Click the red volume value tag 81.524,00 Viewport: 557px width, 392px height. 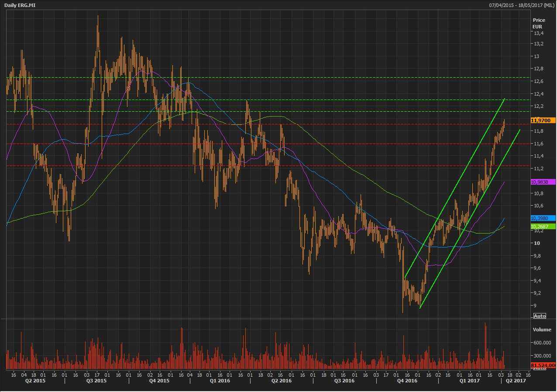pos(543,365)
